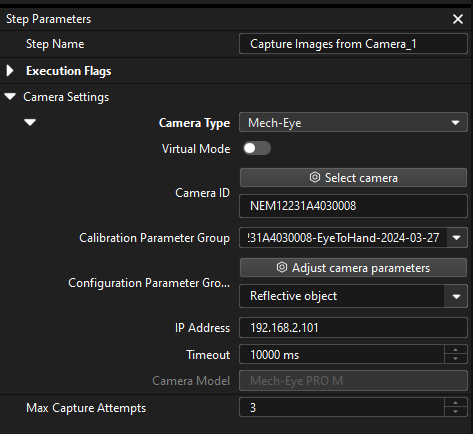473x434 pixels.
Task: Click the Configuration Parameter Gro... label
Action: (149, 283)
